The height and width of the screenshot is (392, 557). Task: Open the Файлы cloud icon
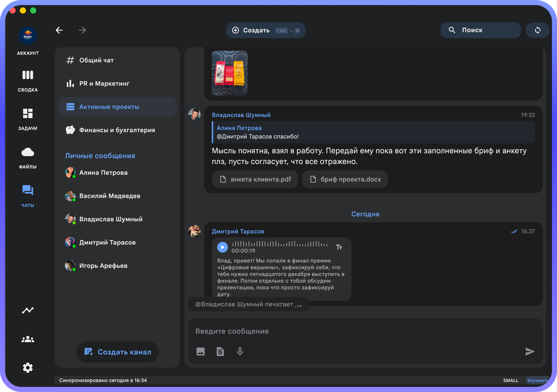coord(28,152)
